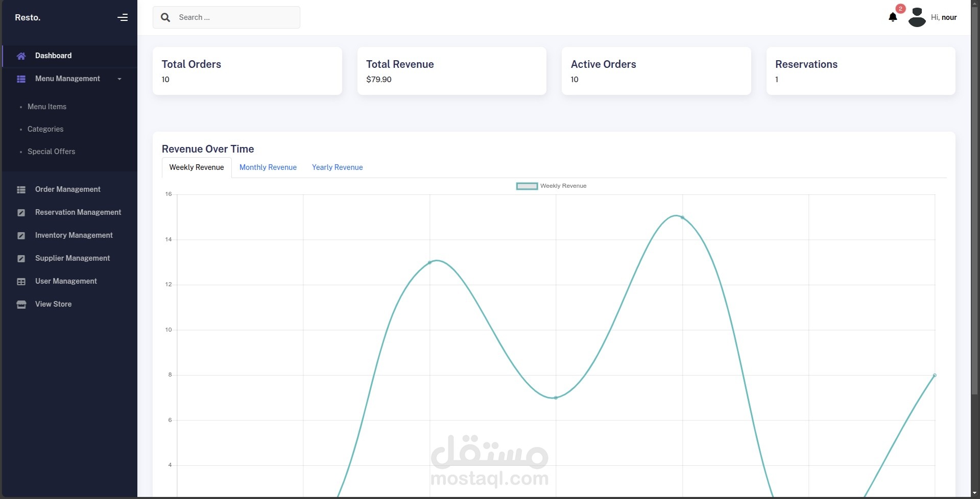Toggle the Weekly Revenue legend swatch

point(527,186)
